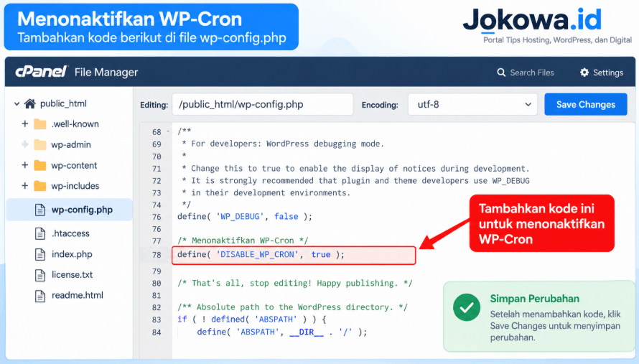Click the readme.html file icon
The height and width of the screenshot is (364, 639).
pos(40,296)
